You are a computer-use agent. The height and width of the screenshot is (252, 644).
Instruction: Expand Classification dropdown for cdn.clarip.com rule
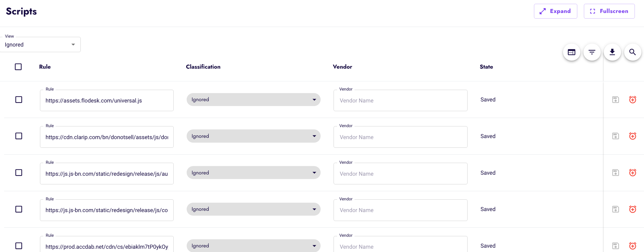[253, 136]
